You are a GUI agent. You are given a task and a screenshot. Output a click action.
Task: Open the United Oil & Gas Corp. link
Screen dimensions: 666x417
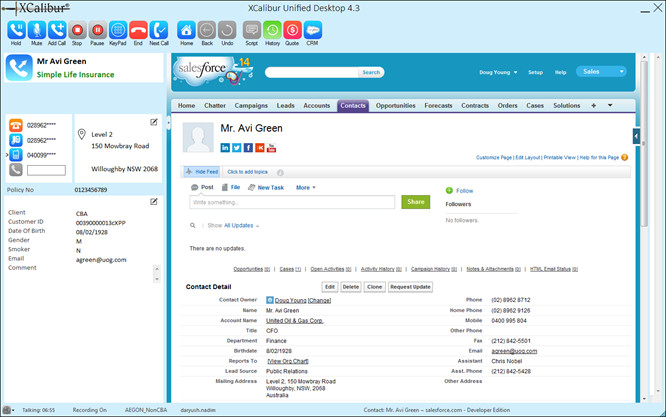coord(294,320)
